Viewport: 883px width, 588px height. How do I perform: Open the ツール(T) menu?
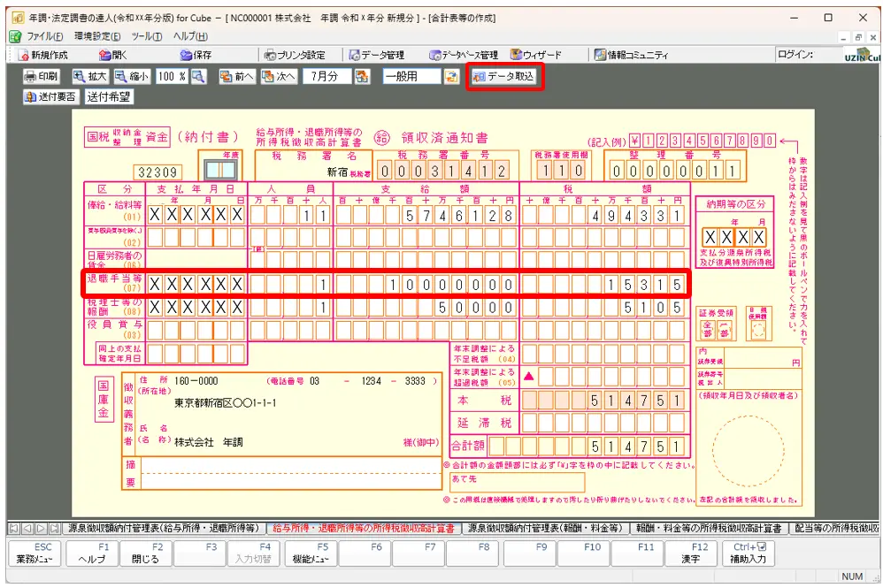click(x=146, y=36)
